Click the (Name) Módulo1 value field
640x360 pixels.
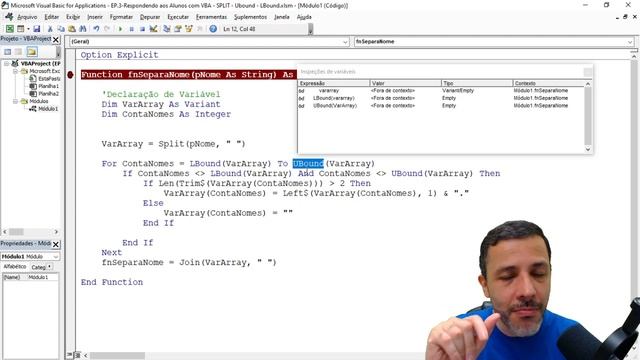click(43, 277)
